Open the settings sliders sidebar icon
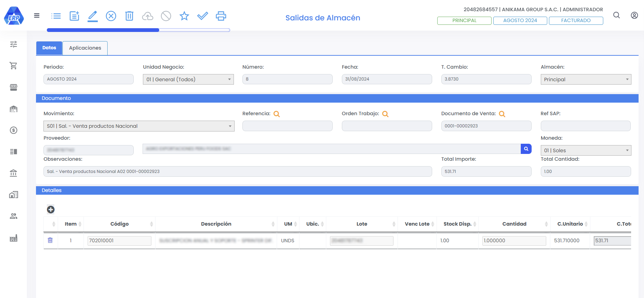644x298 pixels. 14,44
